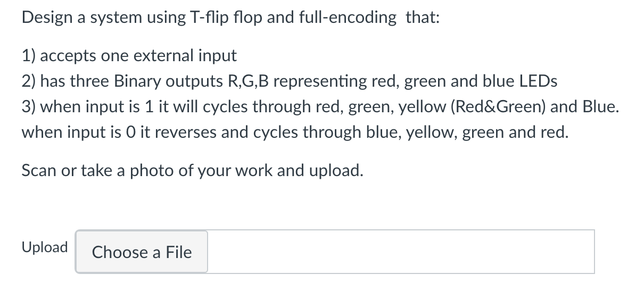Click the heading line starting with Design a system

click(230, 18)
